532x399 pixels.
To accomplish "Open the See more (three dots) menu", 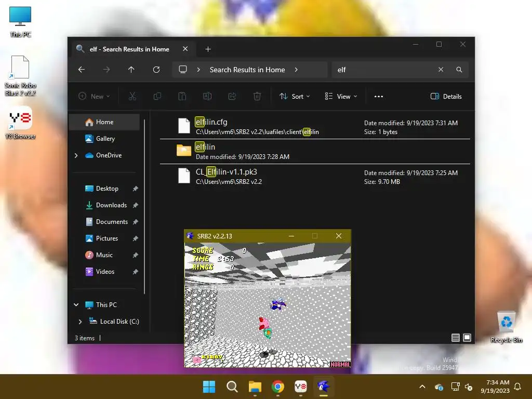I will pos(379,96).
